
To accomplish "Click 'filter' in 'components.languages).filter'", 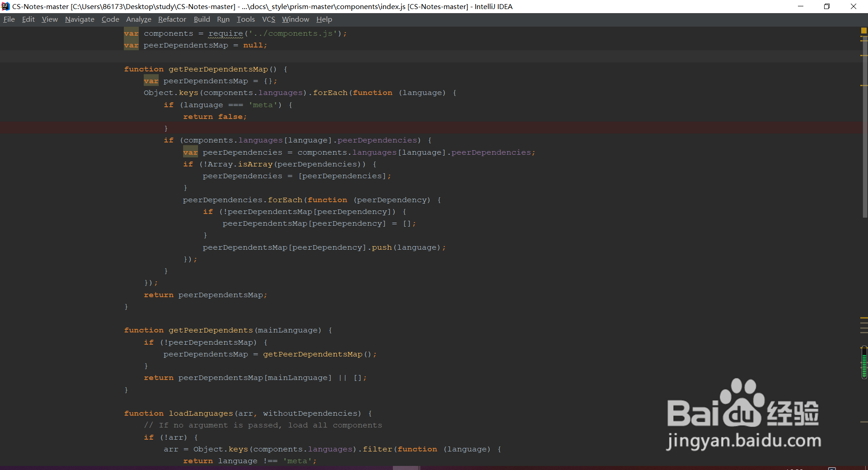I will 377,449.
